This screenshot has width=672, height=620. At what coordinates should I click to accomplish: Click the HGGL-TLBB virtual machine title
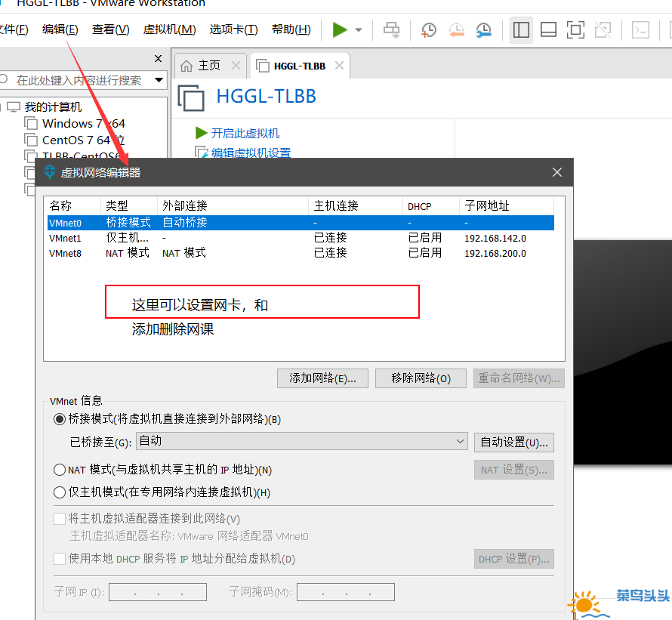tap(266, 96)
